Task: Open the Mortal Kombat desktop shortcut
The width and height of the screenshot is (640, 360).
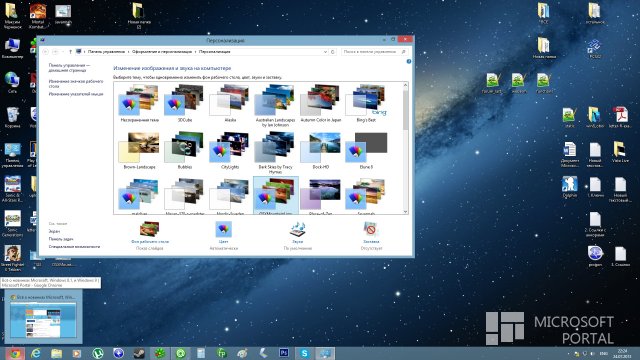Action: click(38, 16)
